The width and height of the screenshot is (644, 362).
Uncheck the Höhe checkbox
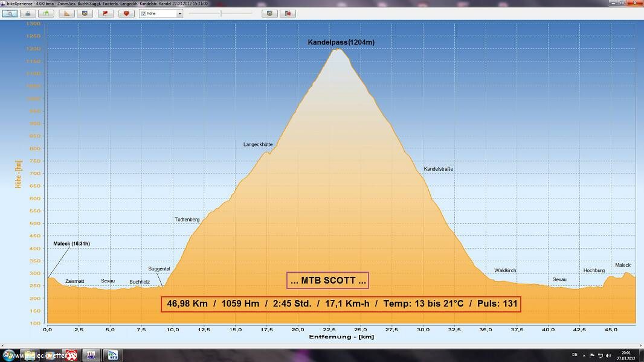click(x=143, y=13)
